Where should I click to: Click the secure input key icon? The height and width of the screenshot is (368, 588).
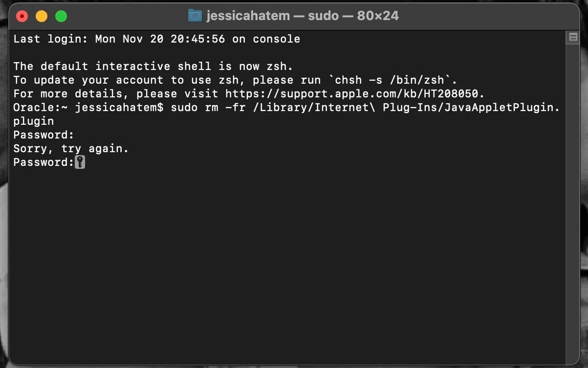tap(79, 161)
